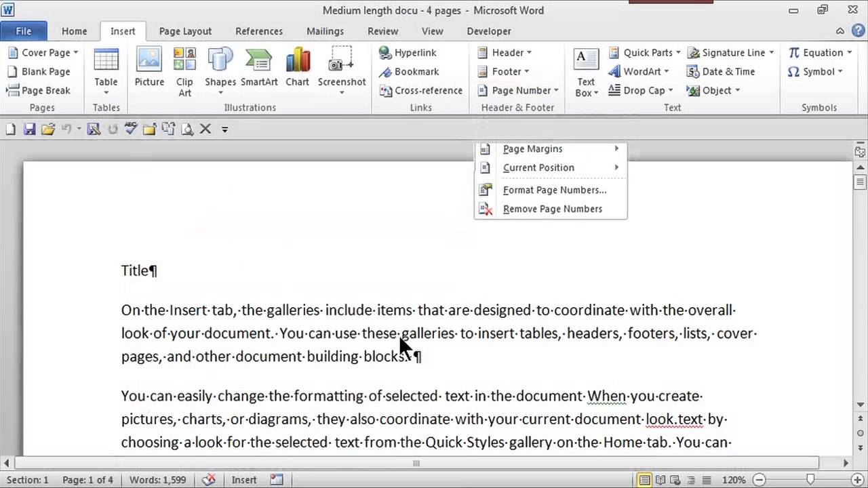868x488 pixels.
Task: Switch to Full Screen Reading view
Action: pos(660,480)
